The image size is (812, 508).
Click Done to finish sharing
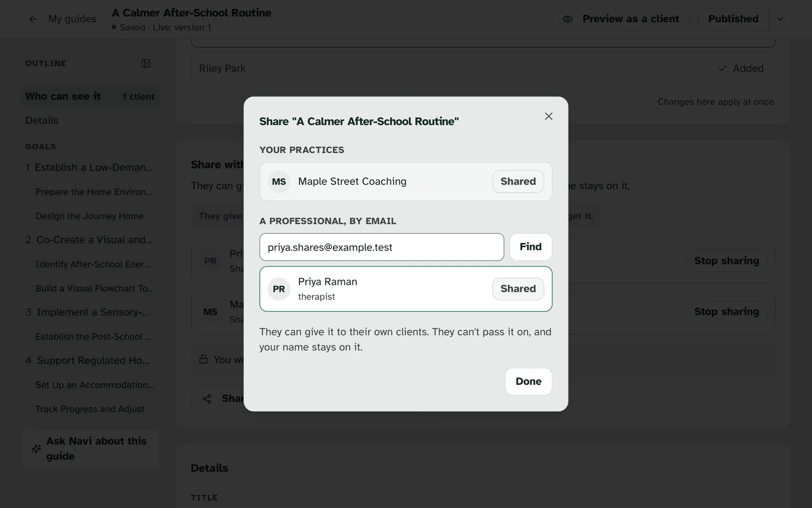[529, 382]
